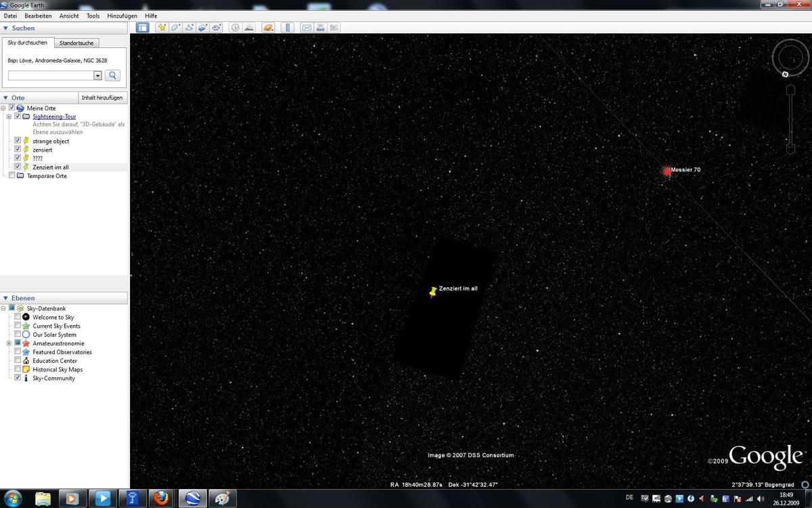Click the north indicator N on compass
The width and height of the screenshot is (812, 508).
[785, 74]
